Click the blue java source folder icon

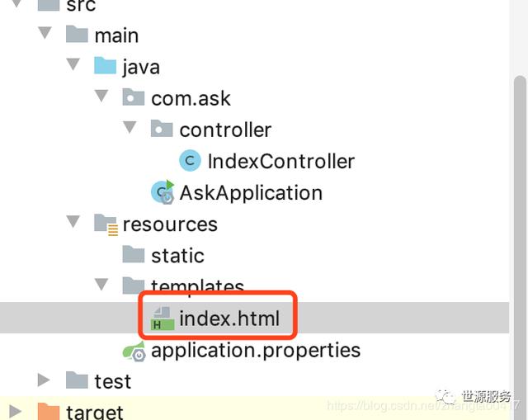106,67
